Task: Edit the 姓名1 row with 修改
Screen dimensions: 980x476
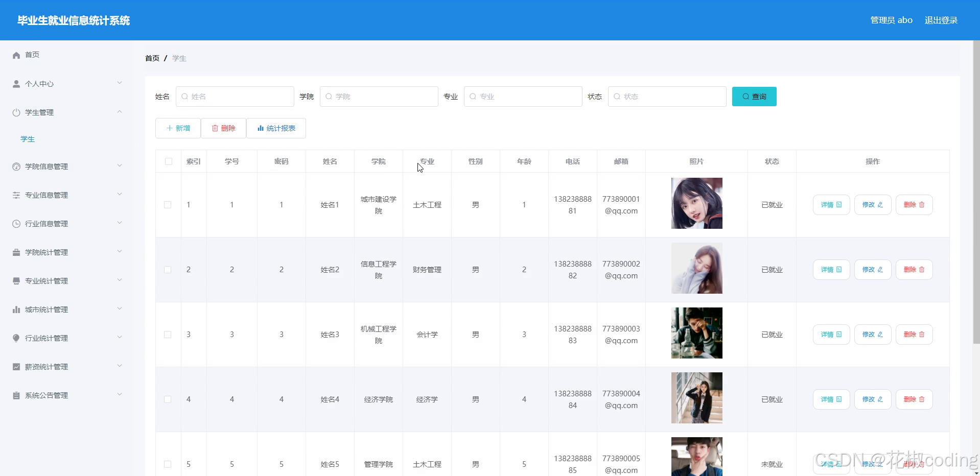Action: point(873,205)
